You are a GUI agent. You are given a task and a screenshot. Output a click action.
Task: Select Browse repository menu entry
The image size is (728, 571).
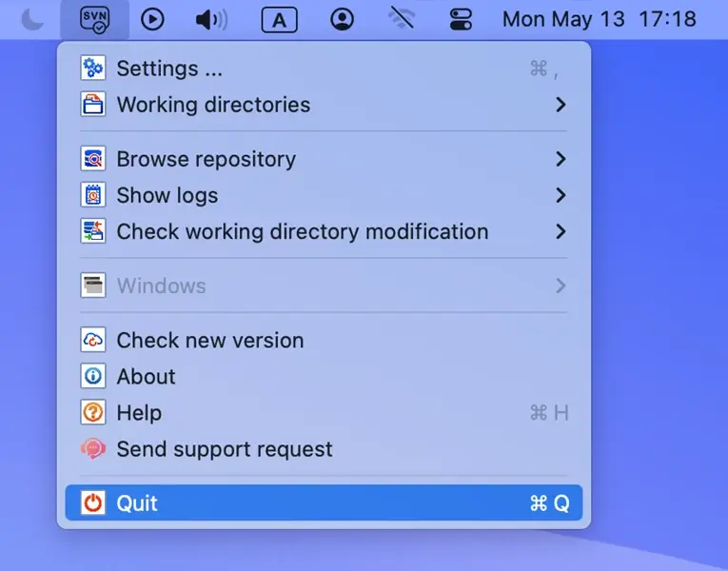click(x=324, y=159)
